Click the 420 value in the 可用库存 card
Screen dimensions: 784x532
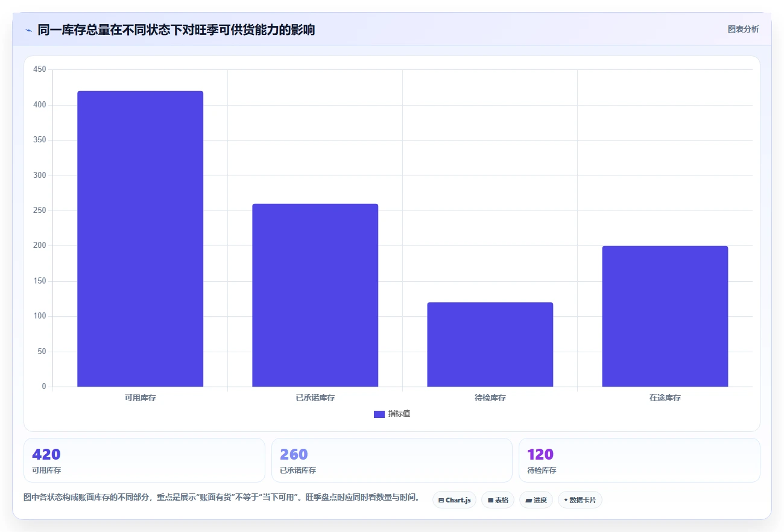[x=46, y=454]
